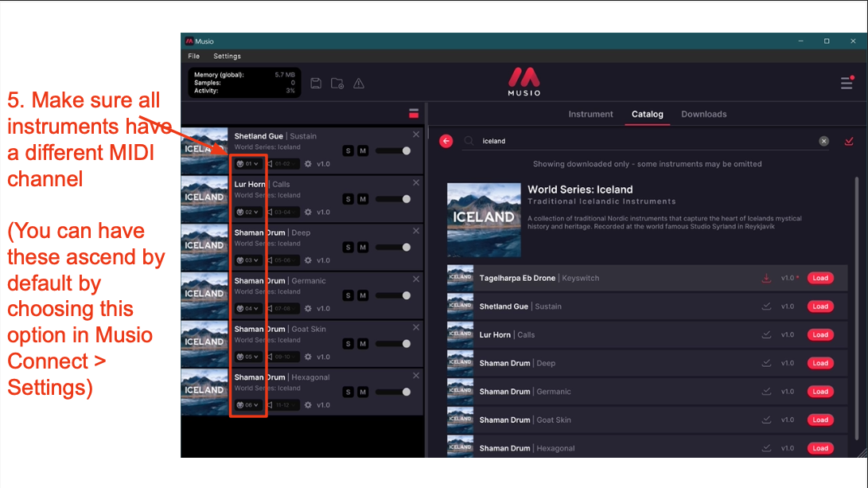Mute the Shetland Gue instrument
The width and height of the screenshot is (868, 488).
[363, 150]
